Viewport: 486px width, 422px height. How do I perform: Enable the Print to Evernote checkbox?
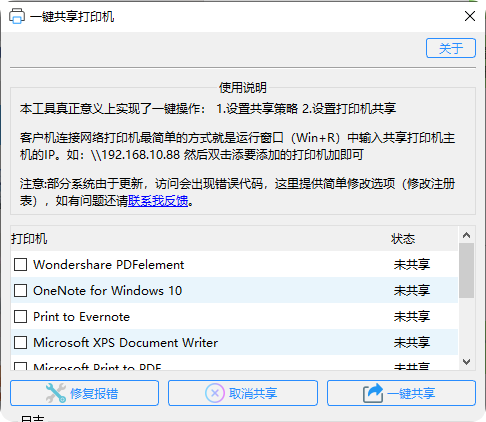tap(21, 317)
